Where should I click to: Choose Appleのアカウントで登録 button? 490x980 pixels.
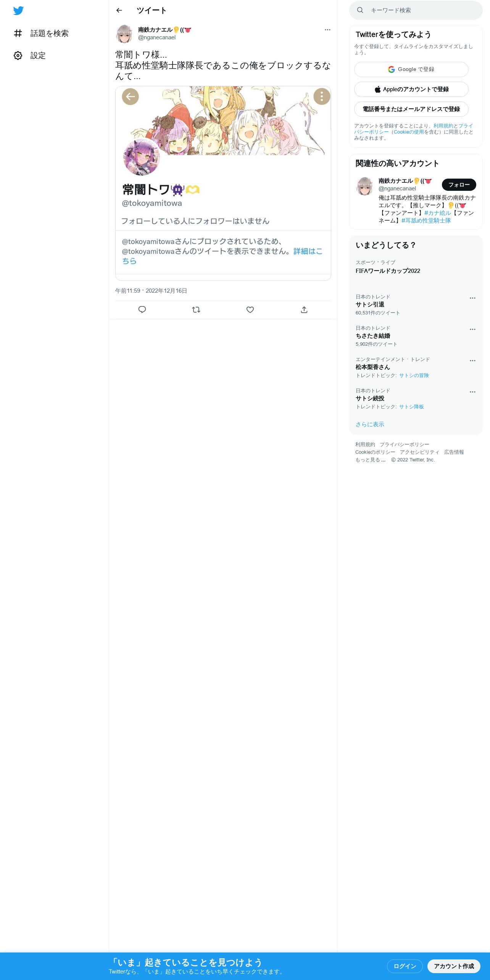(x=411, y=89)
